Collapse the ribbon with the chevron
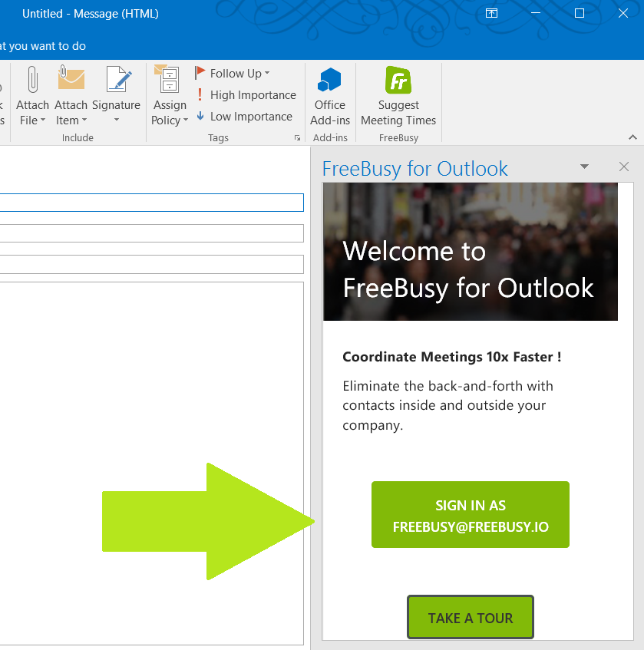The image size is (644, 650). tap(632, 137)
